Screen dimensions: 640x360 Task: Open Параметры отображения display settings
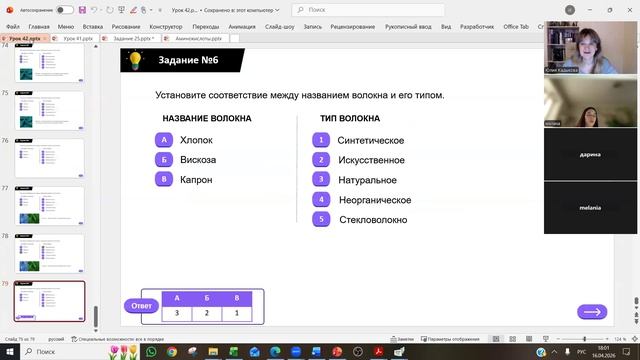click(x=450, y=339)
